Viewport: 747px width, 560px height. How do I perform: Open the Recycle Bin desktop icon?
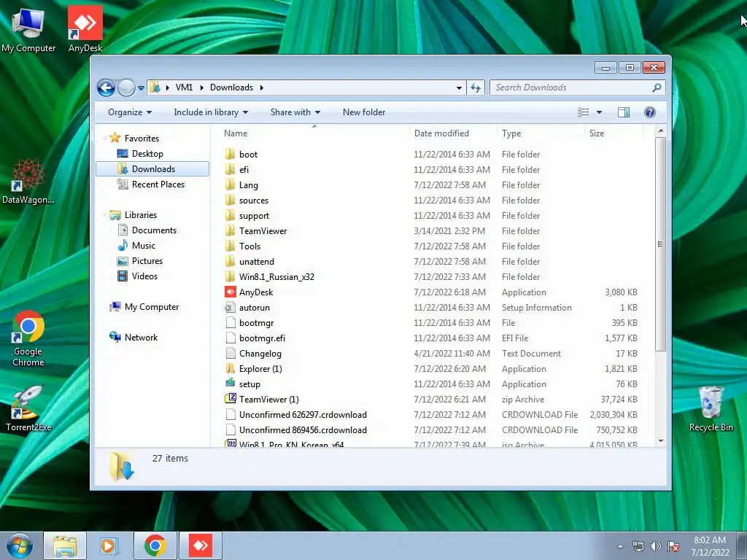[x=711, y=408]
